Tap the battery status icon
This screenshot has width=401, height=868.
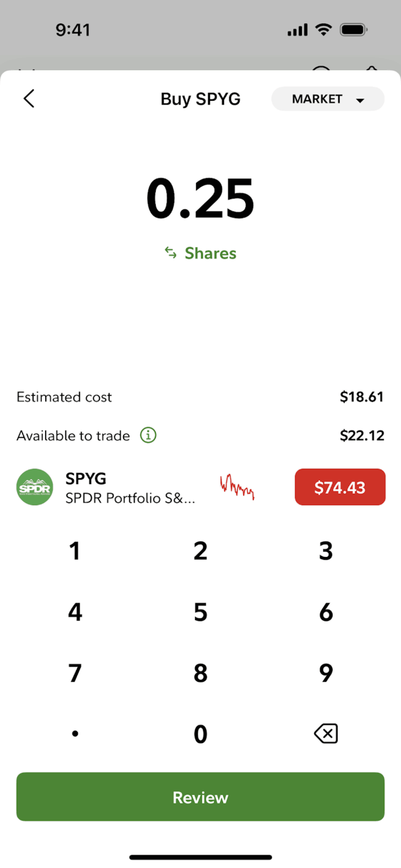[x=353, y=29]
